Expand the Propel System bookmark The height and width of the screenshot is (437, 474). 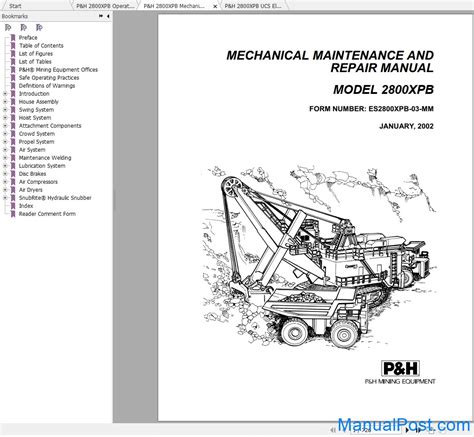point(5,142)
